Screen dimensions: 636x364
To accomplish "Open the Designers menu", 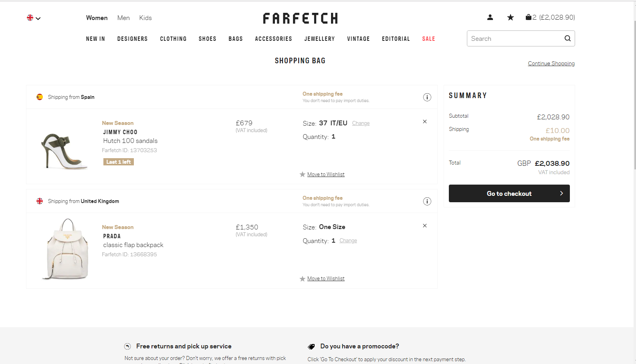I will pos(132,39).
